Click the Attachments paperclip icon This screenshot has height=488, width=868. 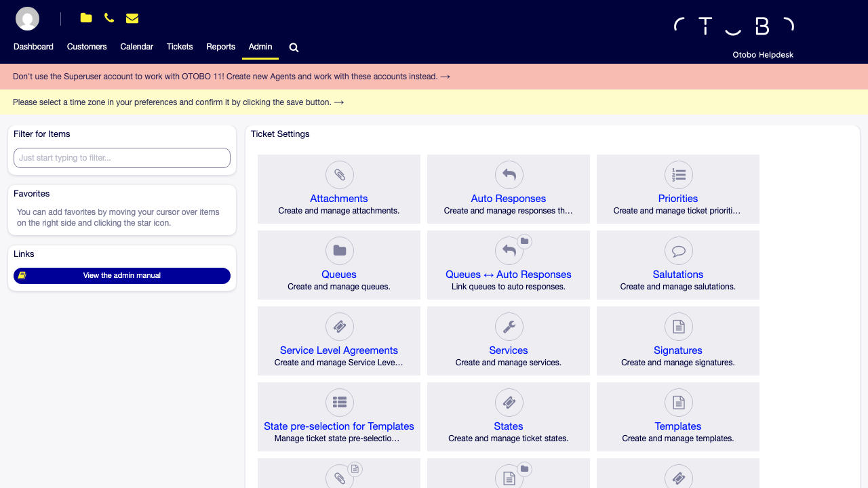(340, 175)
